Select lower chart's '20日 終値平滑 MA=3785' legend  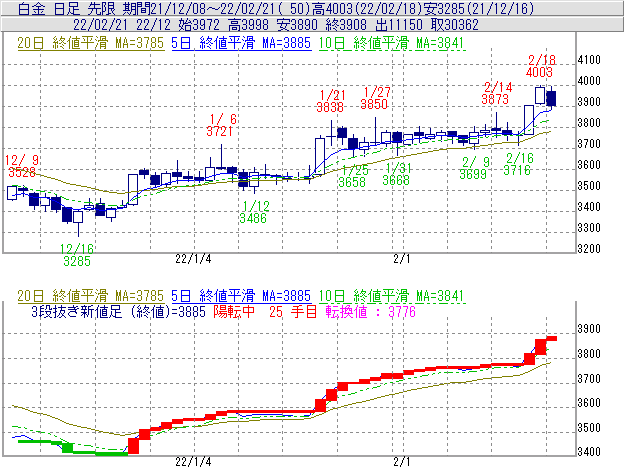[90, 296]
